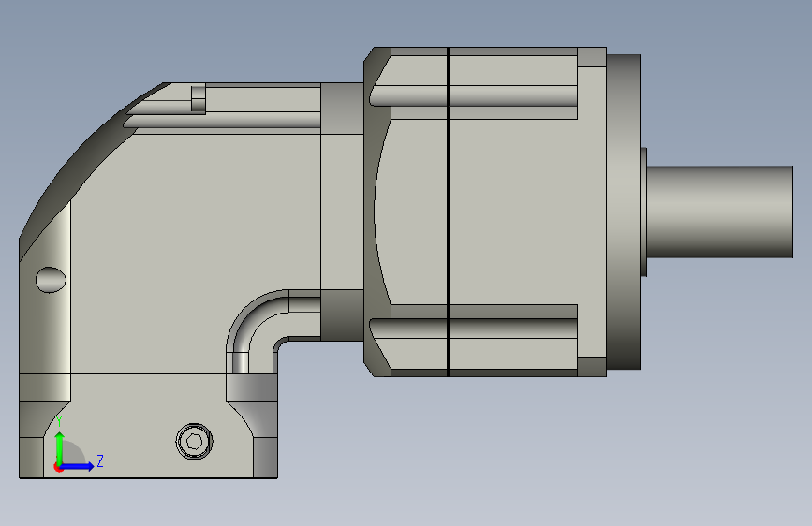This screenshot has width=812, height=526.
Task: Select the hex socket screw on the base
Action: (194, 442)
